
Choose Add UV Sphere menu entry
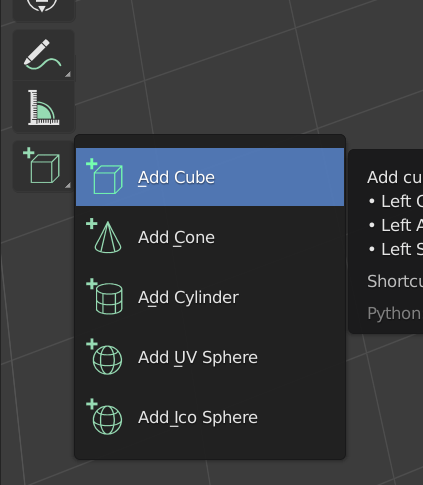coord(210,357)
